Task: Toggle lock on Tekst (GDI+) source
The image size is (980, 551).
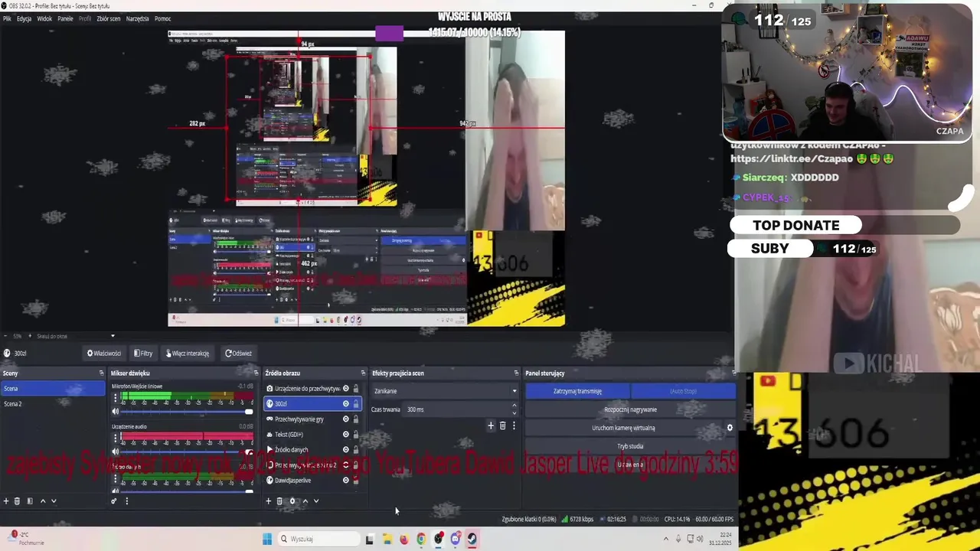Action: coord(355,435)
